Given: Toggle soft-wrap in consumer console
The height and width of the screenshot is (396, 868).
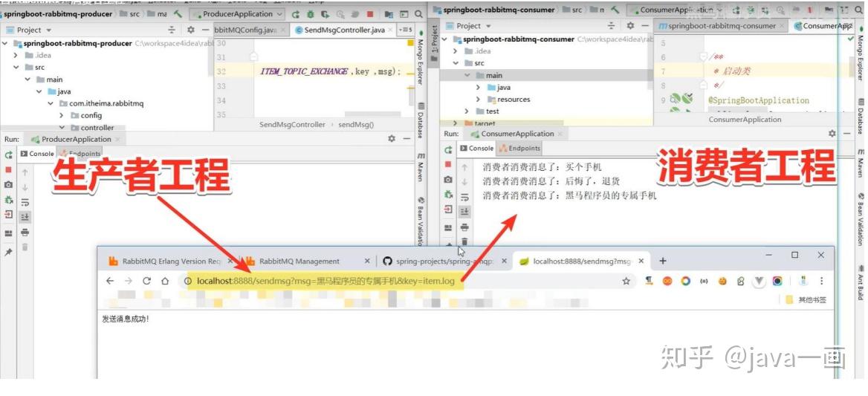Looking at the screenshot, I should pos(464,197).
